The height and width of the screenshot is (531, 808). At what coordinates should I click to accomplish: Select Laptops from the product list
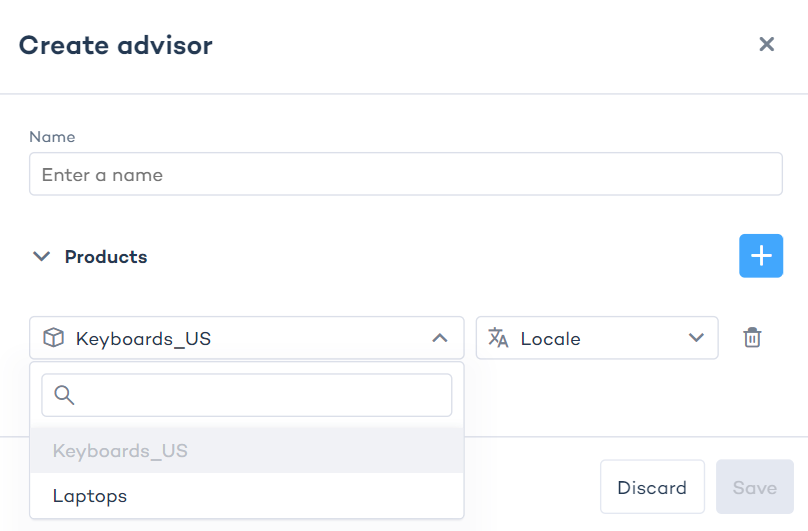pyautogui.click(x=90, y=496)
